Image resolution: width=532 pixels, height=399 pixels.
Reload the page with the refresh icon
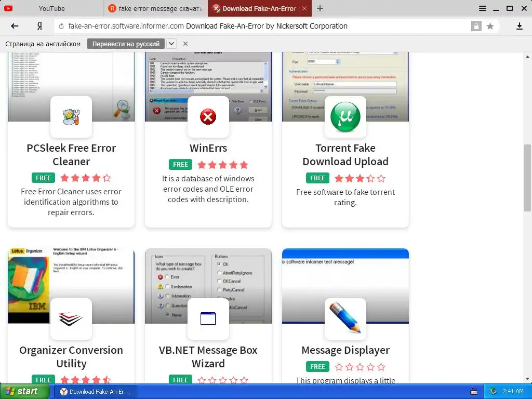point(61,26)
